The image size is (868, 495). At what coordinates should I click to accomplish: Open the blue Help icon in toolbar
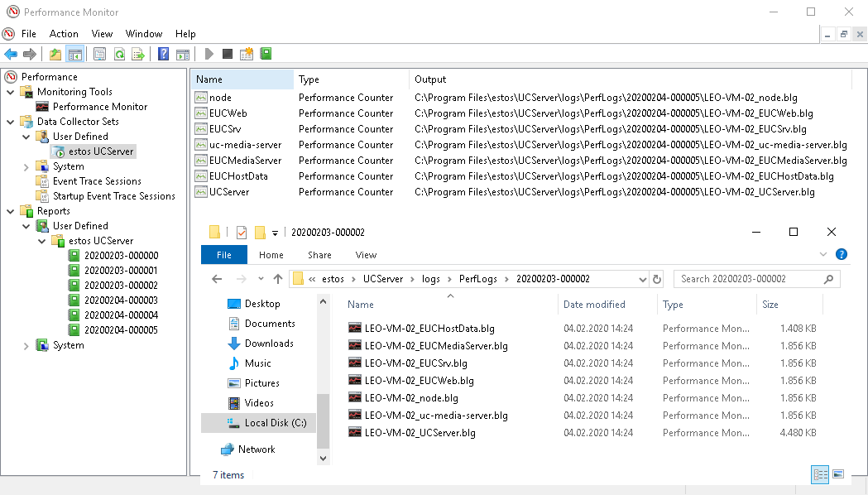coord(164,54)
